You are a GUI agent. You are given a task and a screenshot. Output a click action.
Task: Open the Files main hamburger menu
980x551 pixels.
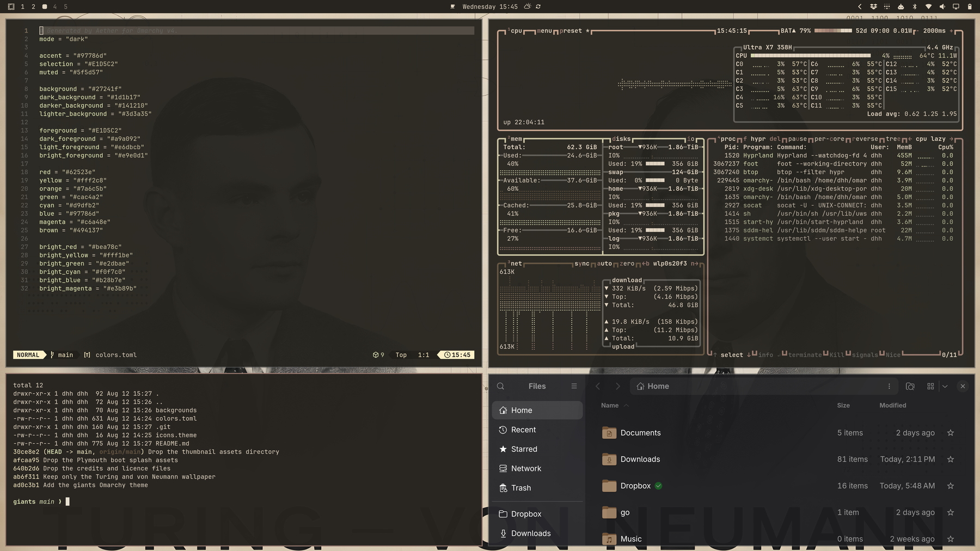(574, 386)
